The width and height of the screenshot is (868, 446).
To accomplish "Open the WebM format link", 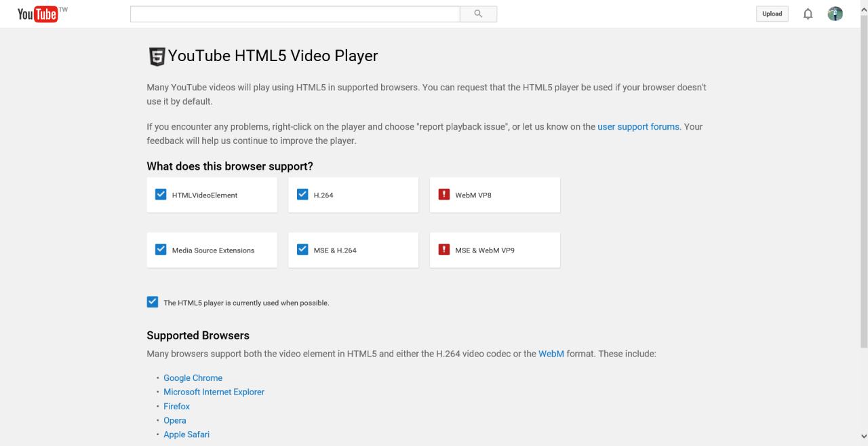I will (x=551, y=354).
